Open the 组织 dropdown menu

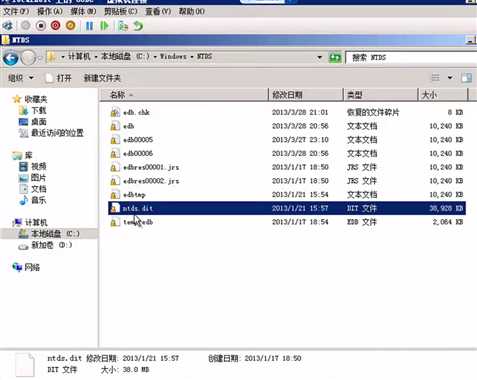click(21, 78)
